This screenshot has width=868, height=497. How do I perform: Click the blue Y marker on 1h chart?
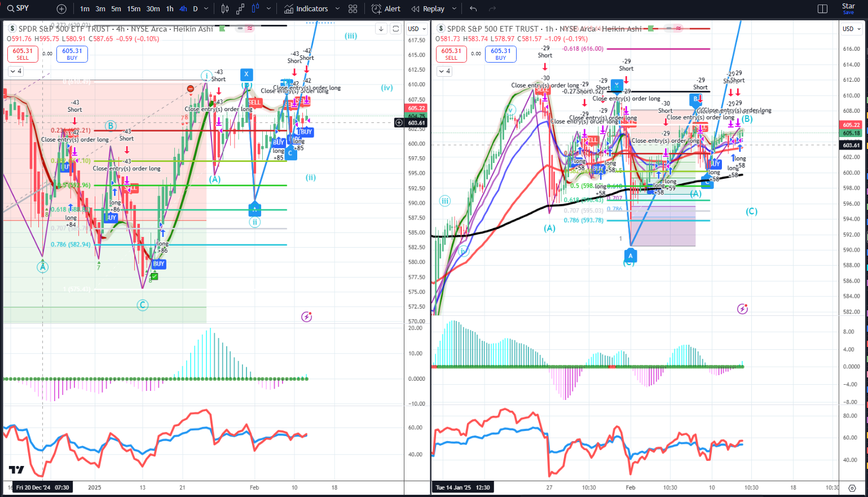coord(617,85)
